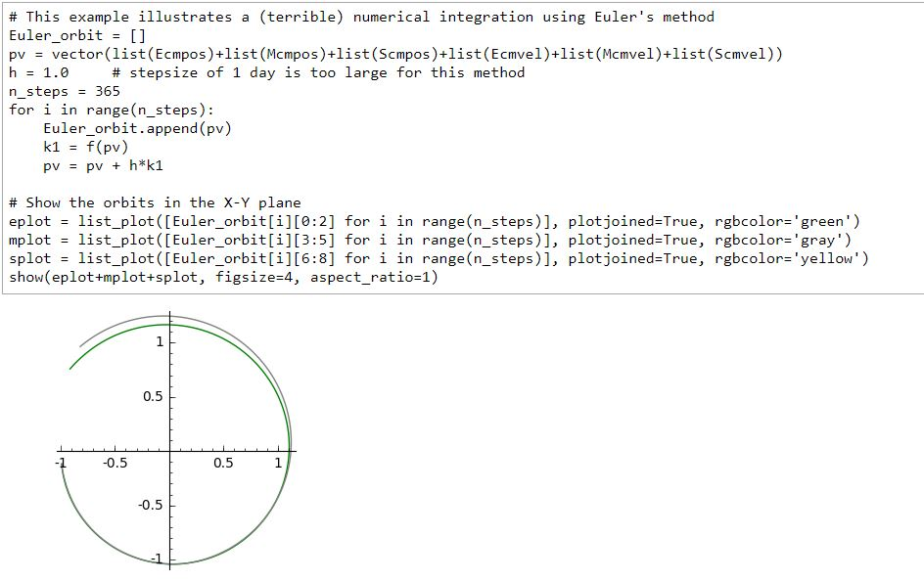Click the comment 'Show the orbits in the X-Y plane'
Viewport: 924px width, 581px height.
coord(155,203)
